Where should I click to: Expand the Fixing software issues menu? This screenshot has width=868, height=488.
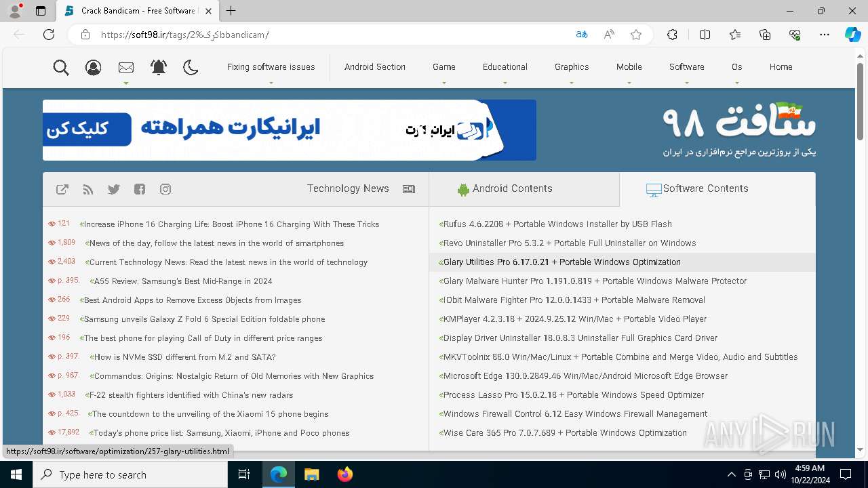271,67
